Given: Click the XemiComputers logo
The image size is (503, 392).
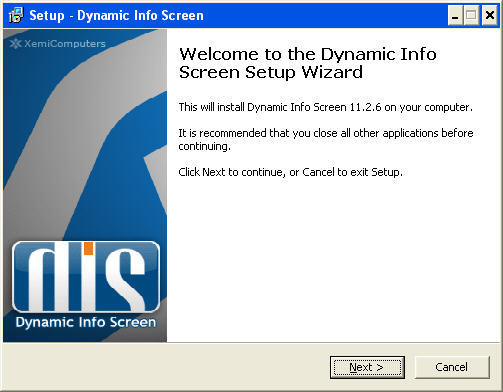Looking at the screenshot, I should click(57, 44).
